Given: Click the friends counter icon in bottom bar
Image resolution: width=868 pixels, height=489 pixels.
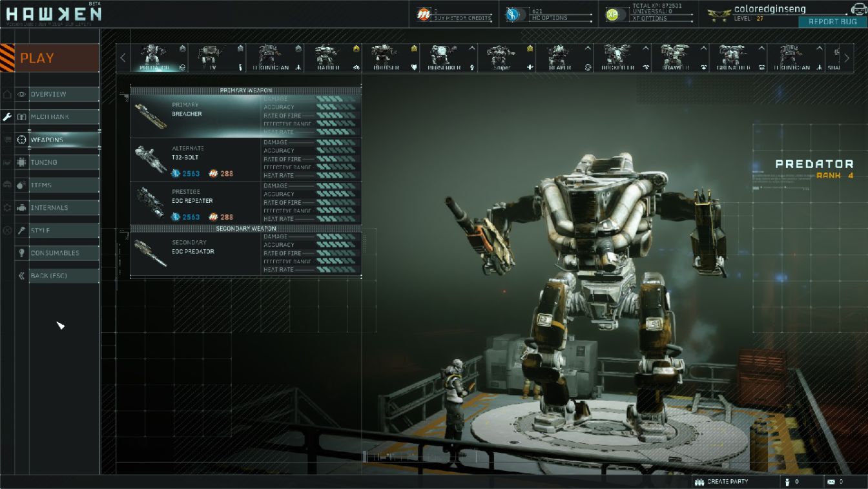Looking at the screenshot, I should point(787,482).
